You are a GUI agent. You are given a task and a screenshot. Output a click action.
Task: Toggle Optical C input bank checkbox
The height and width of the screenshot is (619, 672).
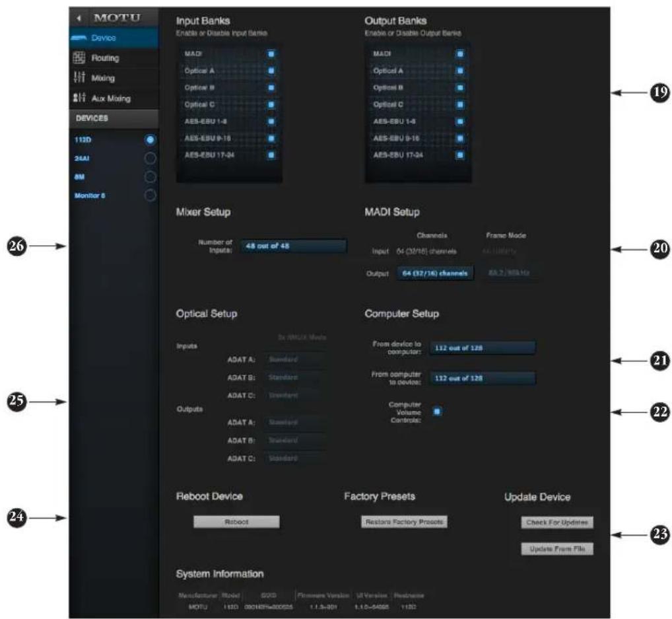pyautogui.click(x=271, y=104)
